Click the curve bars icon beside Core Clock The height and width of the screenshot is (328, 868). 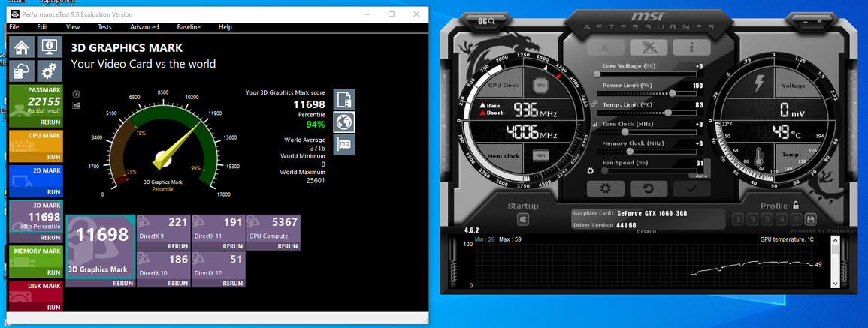pyautogui.click(x=595, y=125)
